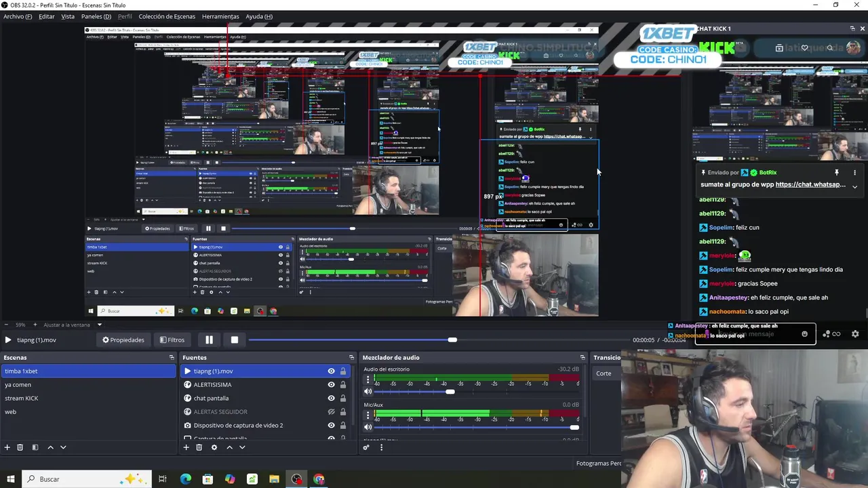
Task: Hide the chat pantalla source
Action: pyautogui.click(x=331, y=399)
